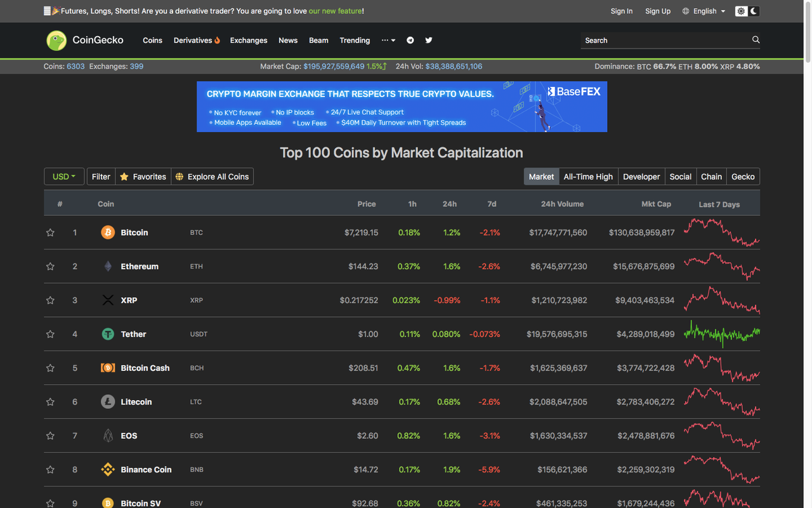The image size is (812, 508).
Task: Open the USD currency dropdown
Action: (x=64, y=177)
